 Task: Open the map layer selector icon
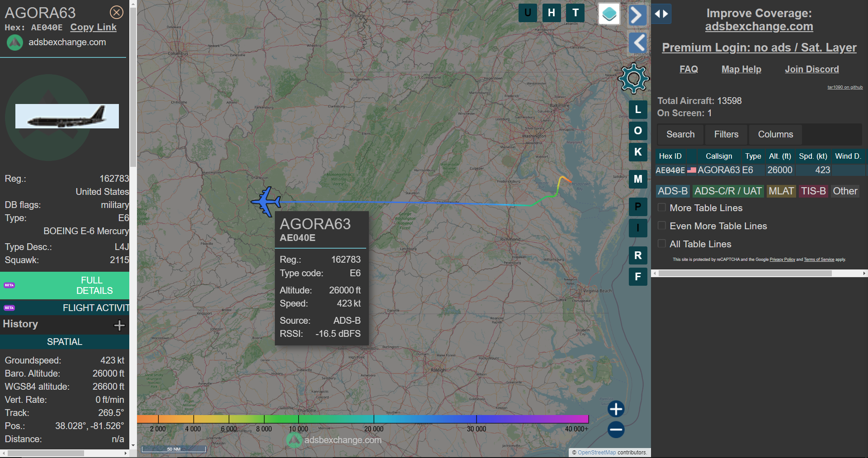click(609, 14)
